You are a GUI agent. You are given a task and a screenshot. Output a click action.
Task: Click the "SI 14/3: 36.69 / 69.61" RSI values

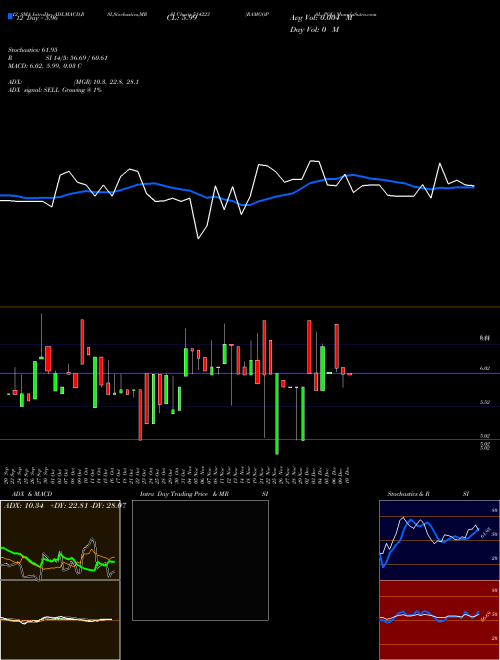pos(77,58)
